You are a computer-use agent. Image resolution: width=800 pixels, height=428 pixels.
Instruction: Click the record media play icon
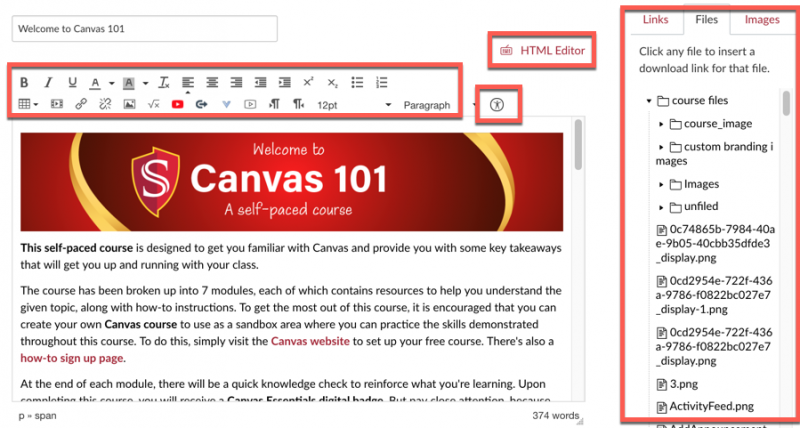(250, 105)
